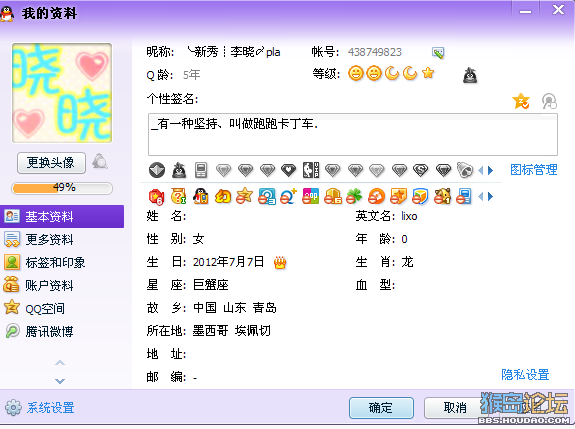This screenshot has width=575, height=429.
Task: Click the NBA VIP badge icon
Action: tap(311, 170)
